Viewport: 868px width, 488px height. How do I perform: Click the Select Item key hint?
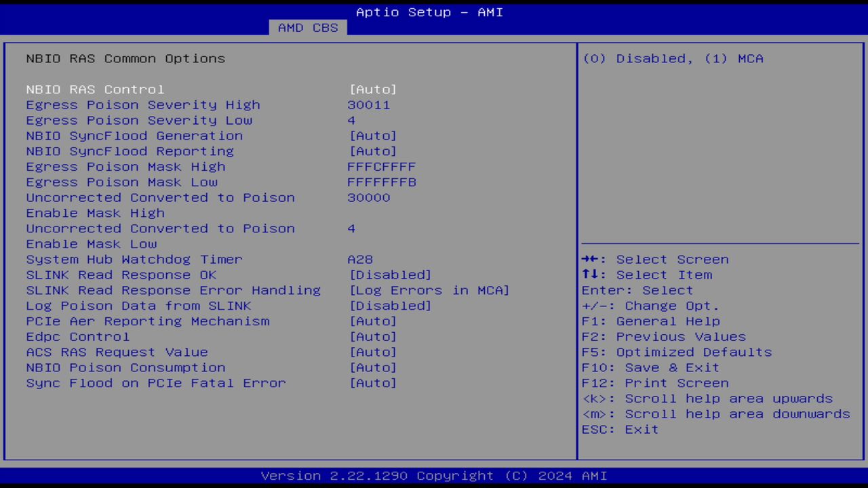click(x=647, y=274)
